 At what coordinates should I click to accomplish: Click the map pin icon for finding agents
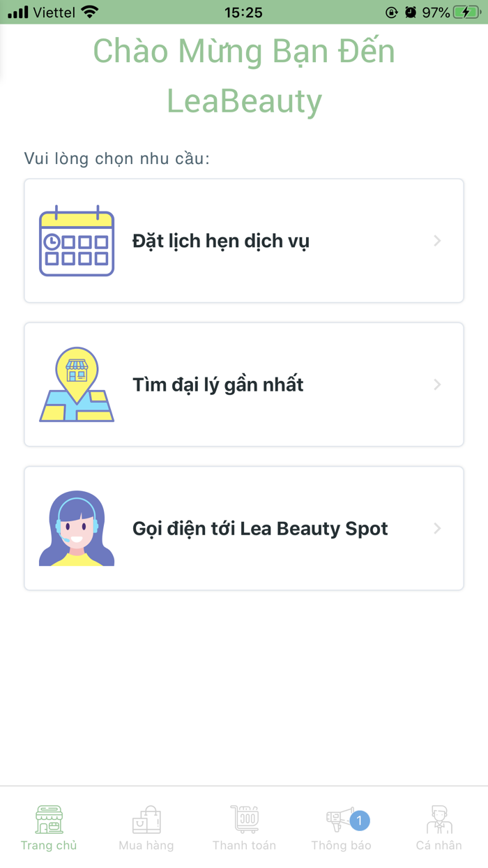pos(77,384)
